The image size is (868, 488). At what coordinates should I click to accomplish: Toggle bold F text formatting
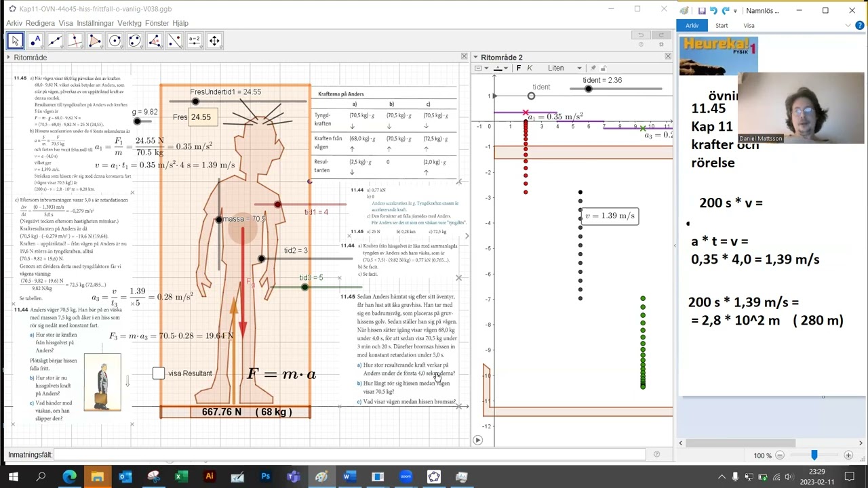(519, 68)
